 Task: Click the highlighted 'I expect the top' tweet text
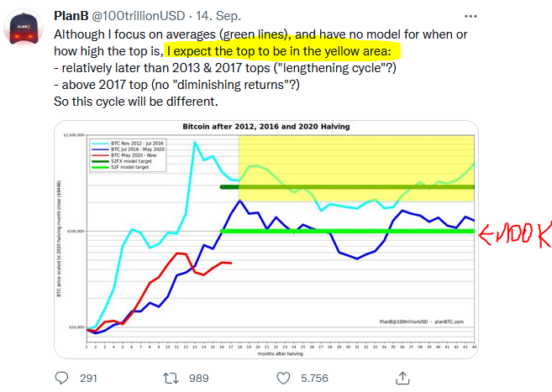284,52
